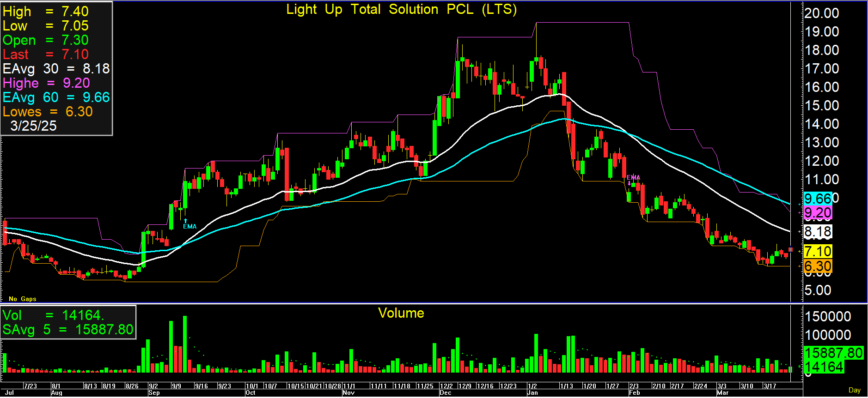Click the 2/10 date tick
Image resolution: width=868 pixels, height=398 pixels.
click(x=659, y=386)
